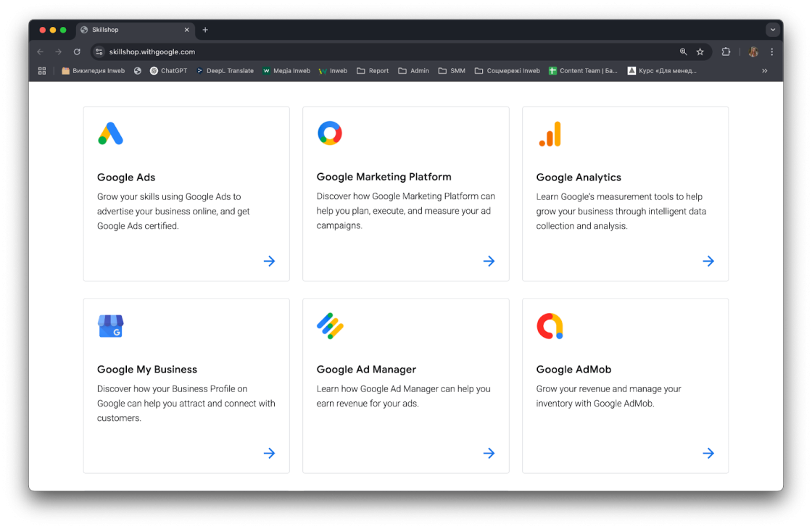The height and width of the screenshot is (529, 812).
Task: Expand the tab search dropdown arrow
Action: pos(773,30)
